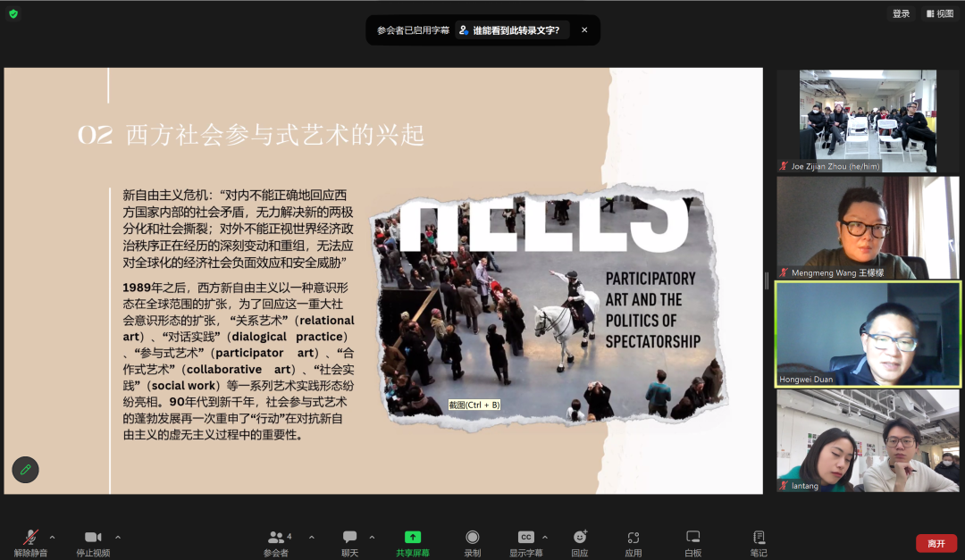Click muted mic icon on Iantang tile

coord(785,486)
